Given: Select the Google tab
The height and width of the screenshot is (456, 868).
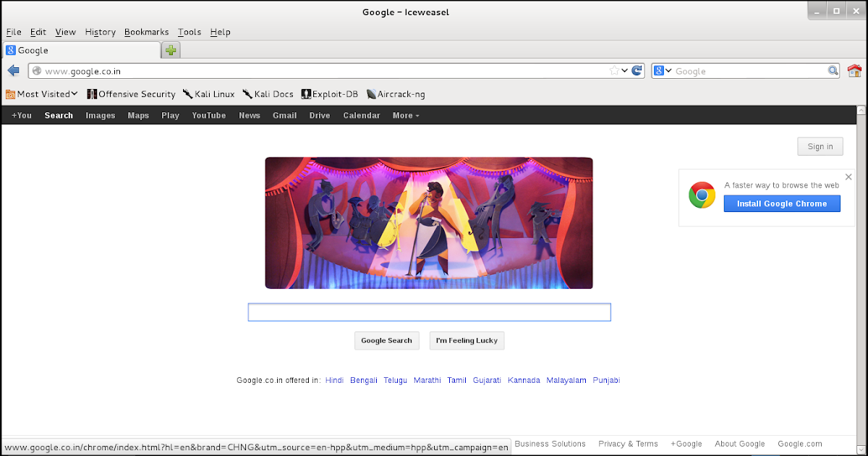Looking at the screenshot, I should (81, 50).
